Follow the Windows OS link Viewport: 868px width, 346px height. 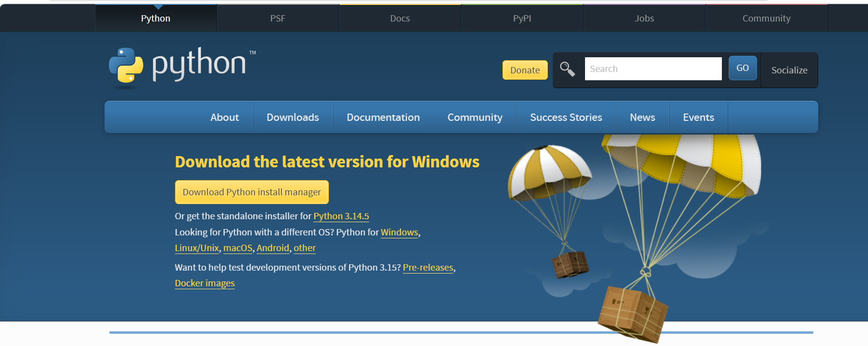coord(399,232)
